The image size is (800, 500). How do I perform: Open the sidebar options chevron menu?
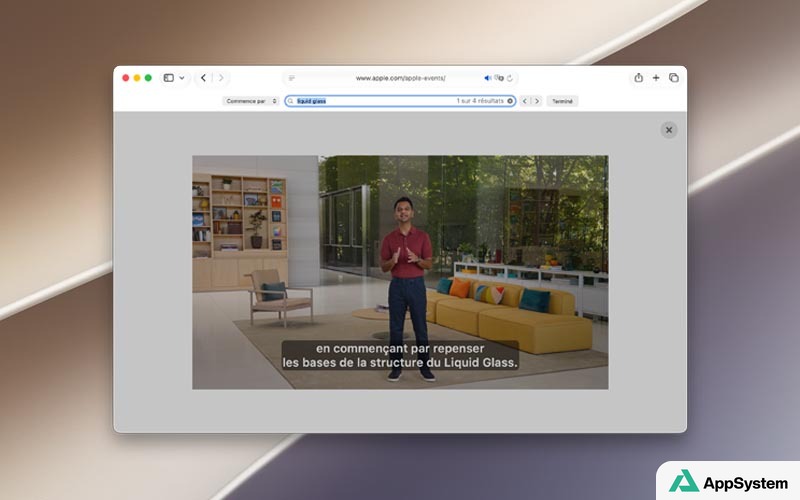(x=182, y=78)
